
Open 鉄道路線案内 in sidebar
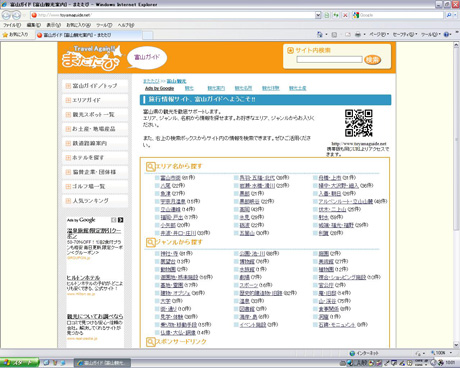(95, 143)
